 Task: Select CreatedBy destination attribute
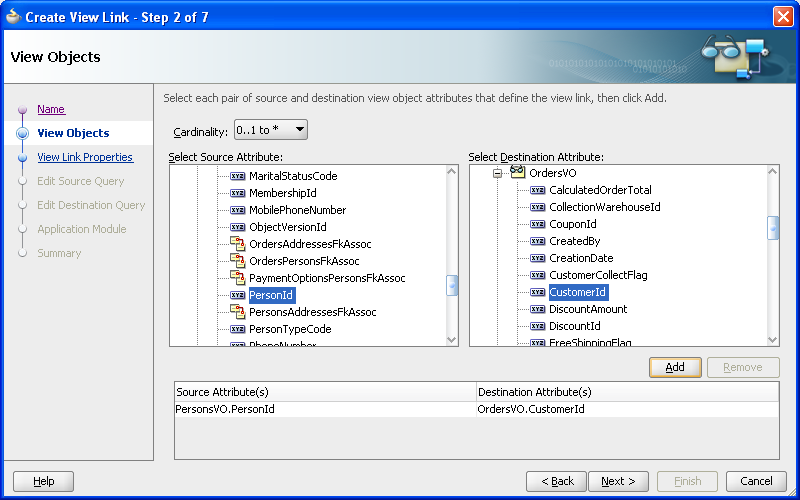coord(574,241)
